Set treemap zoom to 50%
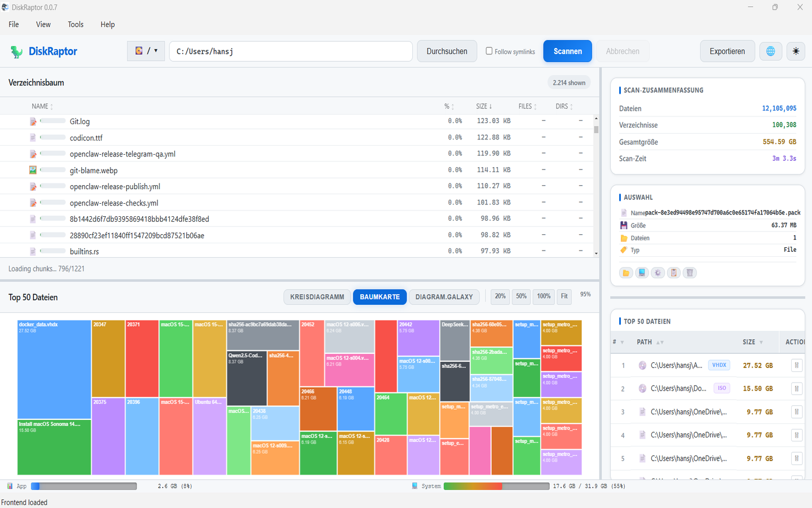The image size is (812, 508). click(x=521, y=296)
